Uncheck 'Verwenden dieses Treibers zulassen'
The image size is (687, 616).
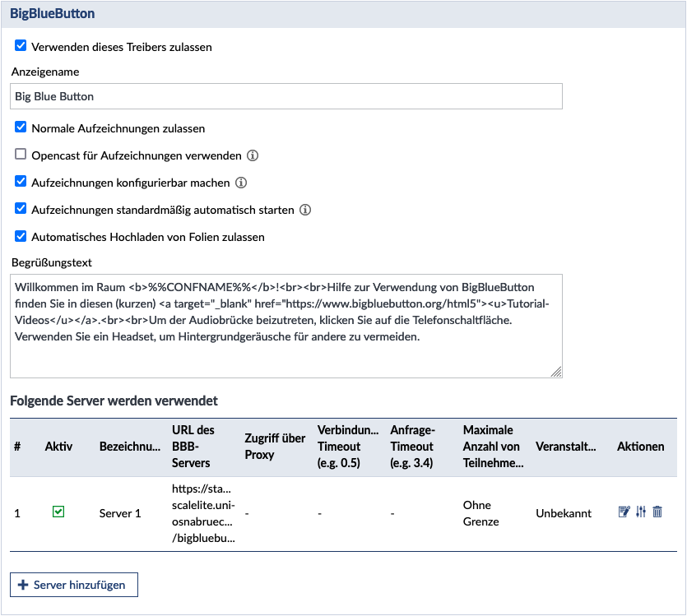(x=21, y=47)
